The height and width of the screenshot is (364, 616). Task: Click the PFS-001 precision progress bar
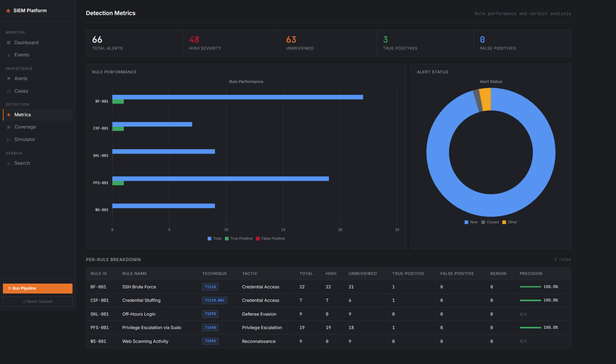[x=530, y=327]
